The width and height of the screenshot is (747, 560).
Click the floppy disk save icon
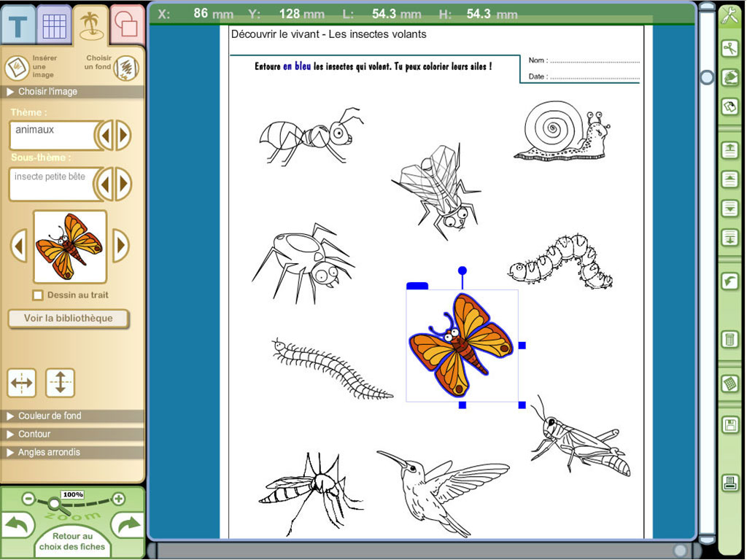click(729, 426)
